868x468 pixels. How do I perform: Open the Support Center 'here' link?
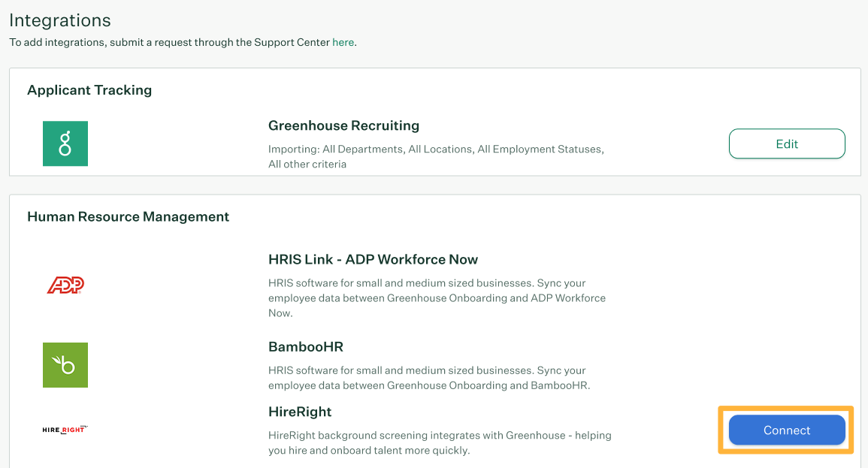[343, 42]
